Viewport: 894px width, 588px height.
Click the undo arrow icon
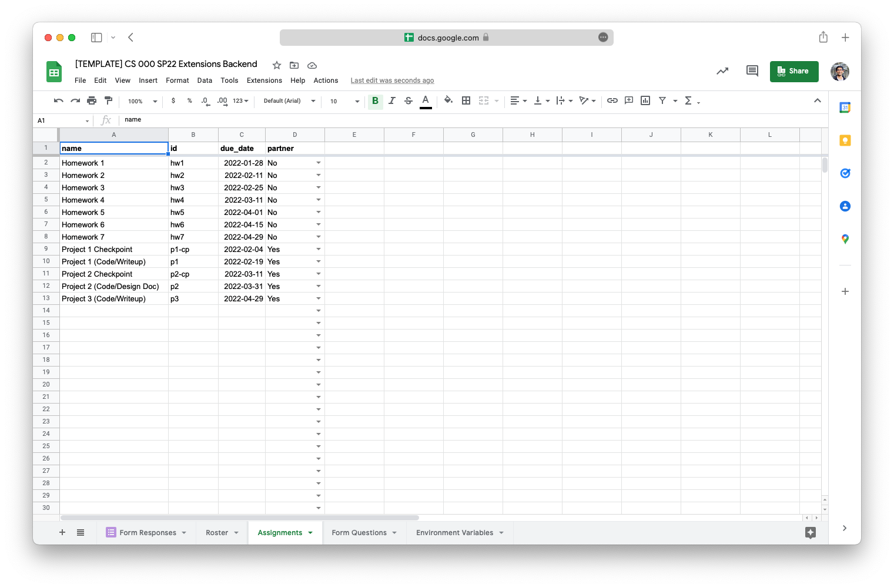point(58,101)
